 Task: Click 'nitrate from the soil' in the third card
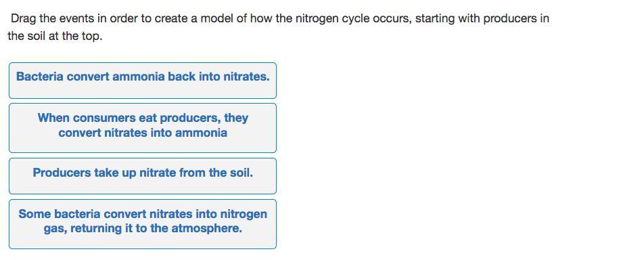point(196,173)
